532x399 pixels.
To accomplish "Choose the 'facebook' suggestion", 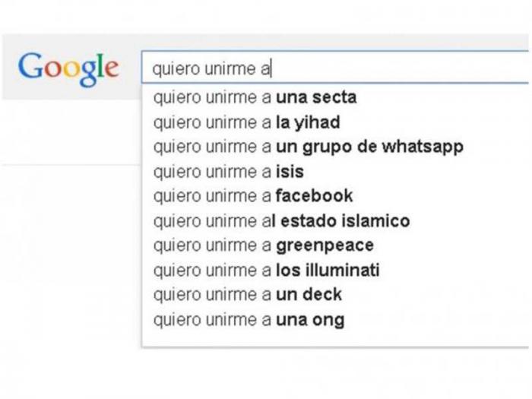I will pos(253,195).
